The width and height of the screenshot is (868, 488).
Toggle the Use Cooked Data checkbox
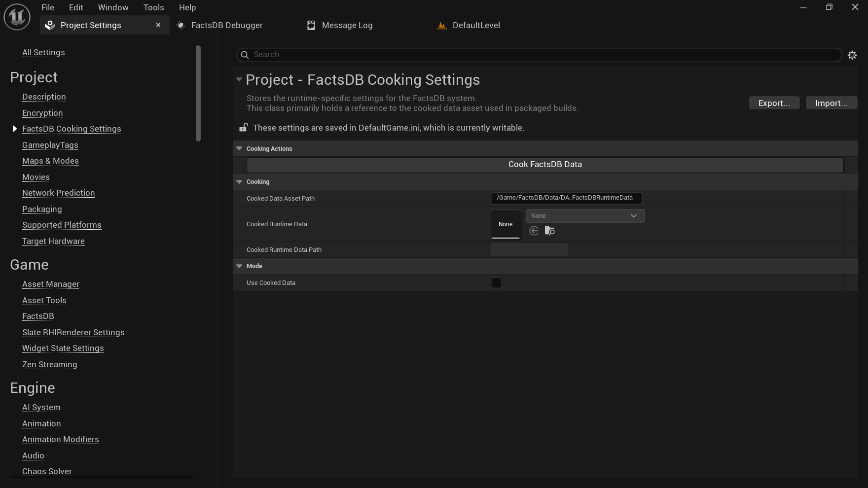coord(497,283)
